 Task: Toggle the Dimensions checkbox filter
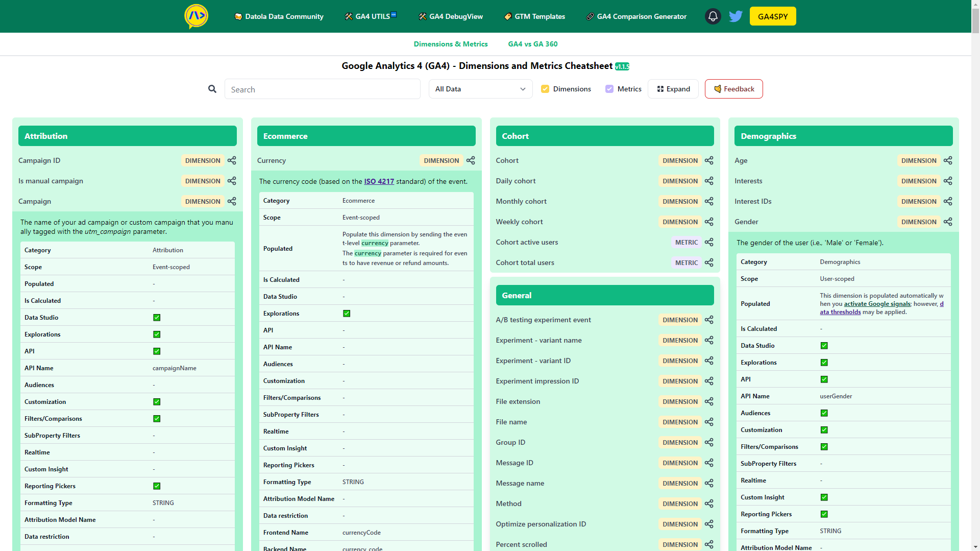pyautogui.click(x=545, y=89)
